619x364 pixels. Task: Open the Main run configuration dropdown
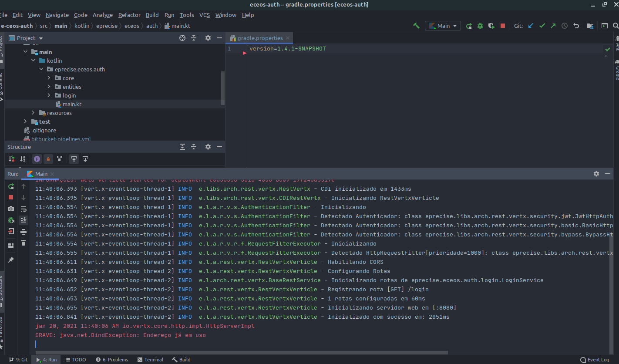coord(443,26)
